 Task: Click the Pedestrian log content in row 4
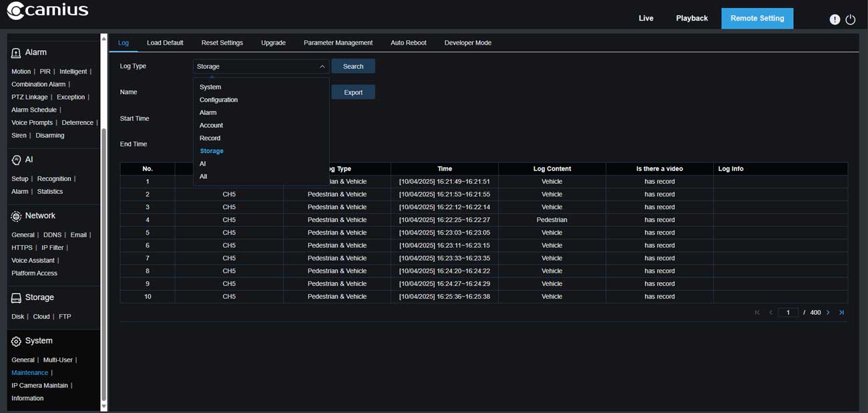(x=552, y=220)
